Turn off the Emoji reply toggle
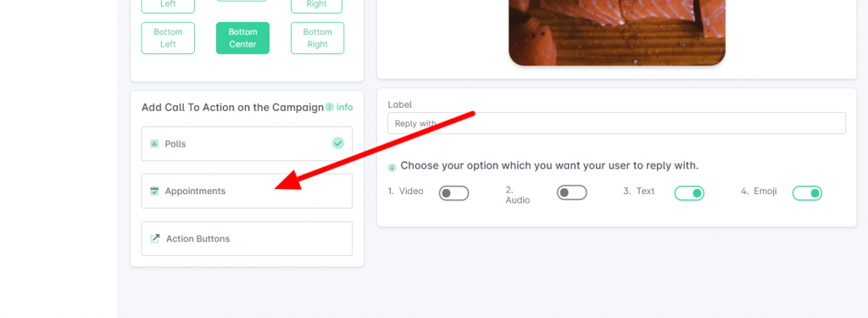Image resolution: width=868 pixels, height=318 pixels. coord(807,192)
